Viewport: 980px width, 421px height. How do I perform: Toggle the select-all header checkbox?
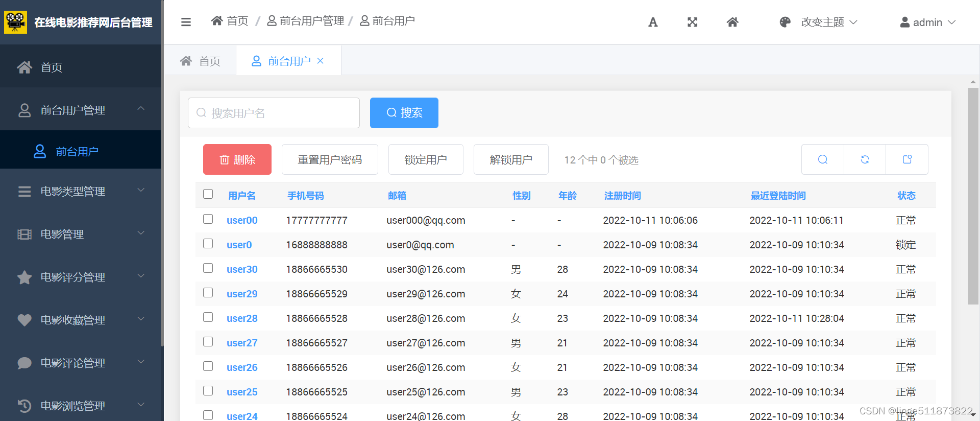pyautogui.click(x=208, y=194)
